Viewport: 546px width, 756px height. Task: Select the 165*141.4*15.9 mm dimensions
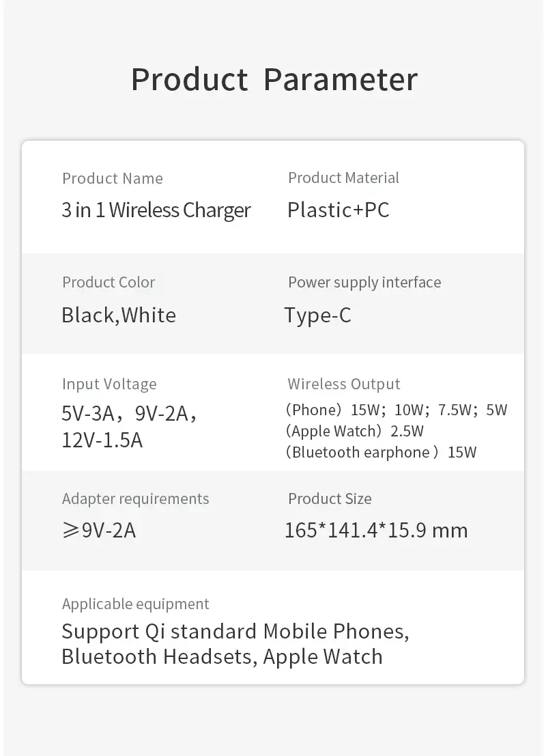coord(376,531)
